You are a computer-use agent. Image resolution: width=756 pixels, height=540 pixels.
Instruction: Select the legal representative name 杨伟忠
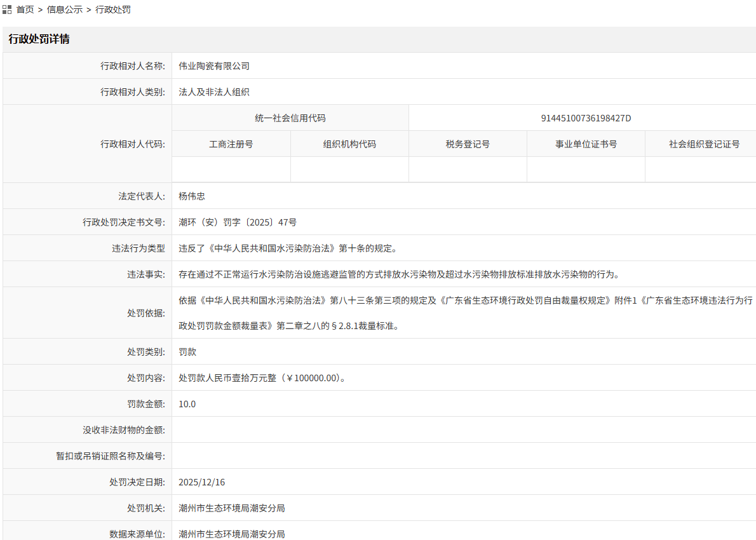(193, 196)
